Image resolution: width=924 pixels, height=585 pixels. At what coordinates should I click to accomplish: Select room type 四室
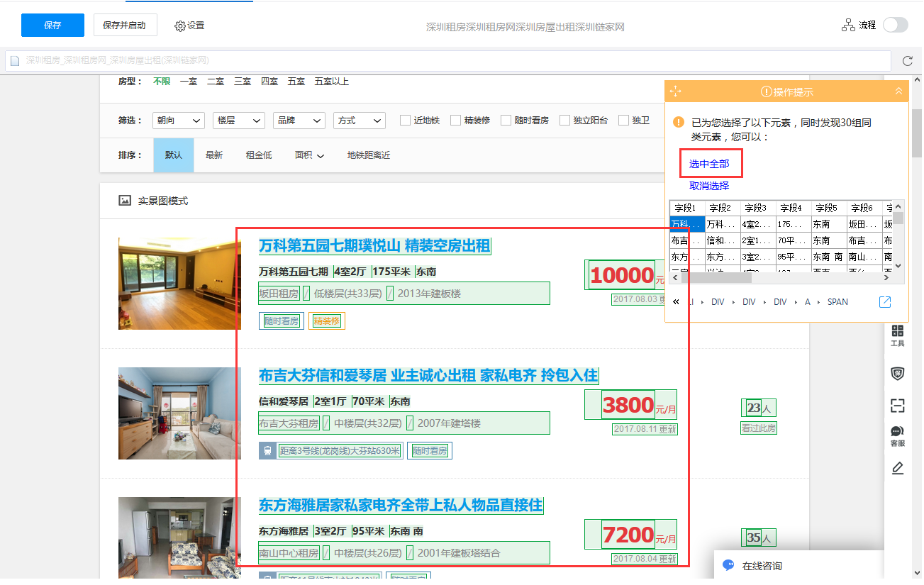269,82
